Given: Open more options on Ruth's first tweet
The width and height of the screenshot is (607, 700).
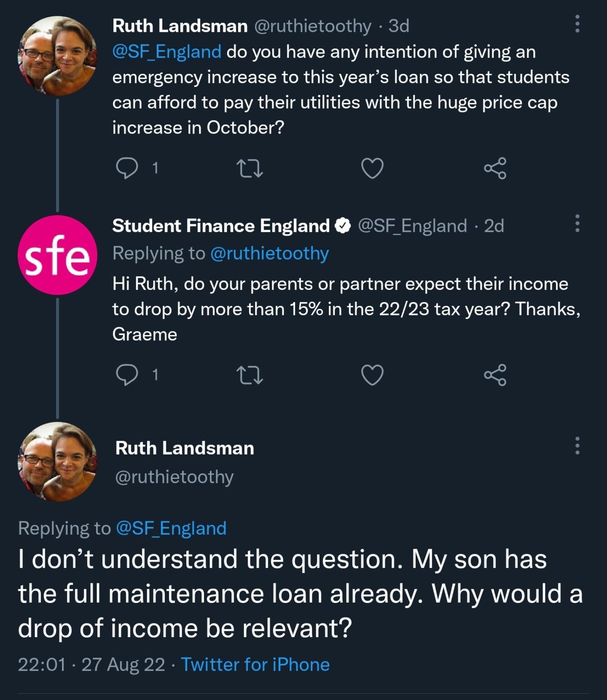Looking at the screenshot, I should pos(577,24).
